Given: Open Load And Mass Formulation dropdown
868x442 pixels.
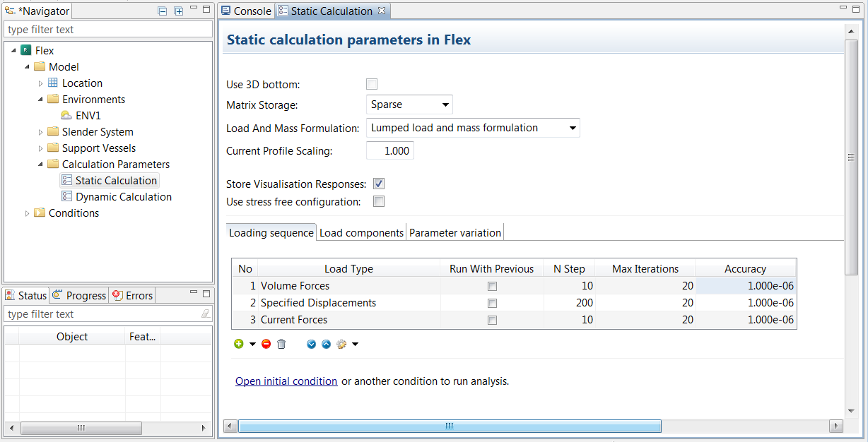Looking at the screenshot, I should (473, 128).
